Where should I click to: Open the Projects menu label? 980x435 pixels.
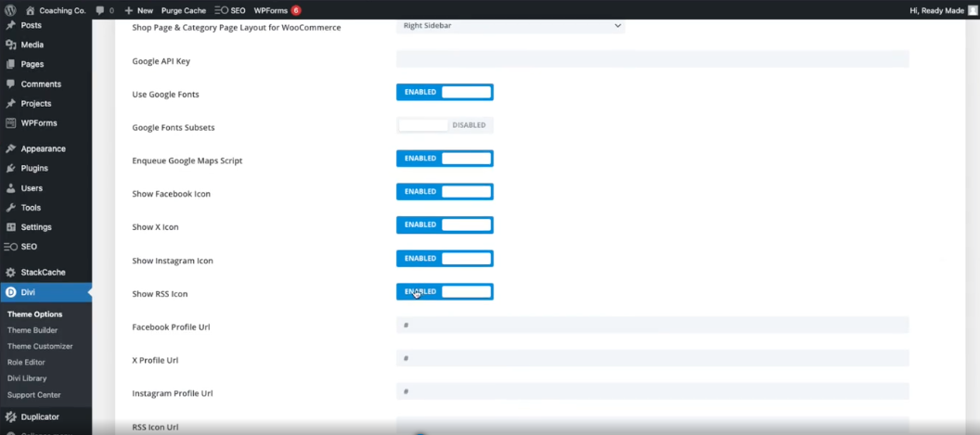click(x=36, y=104)
